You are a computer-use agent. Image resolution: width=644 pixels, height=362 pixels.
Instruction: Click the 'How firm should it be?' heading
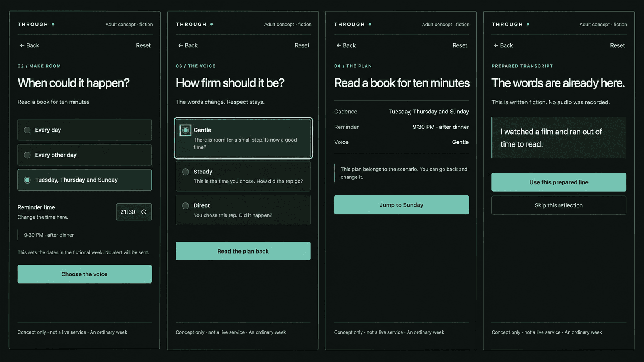[230, 83]
